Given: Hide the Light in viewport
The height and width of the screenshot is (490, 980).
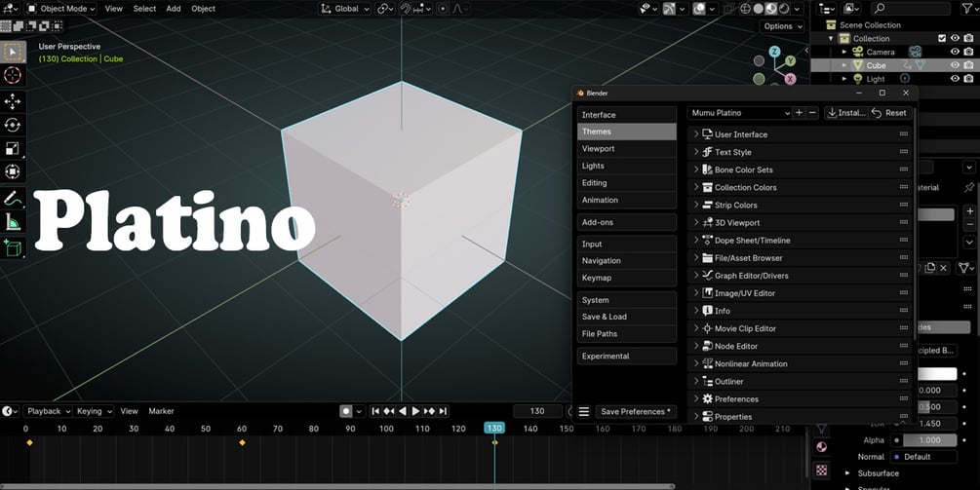Looking at the screenshot, I should [x=955, y=79].
